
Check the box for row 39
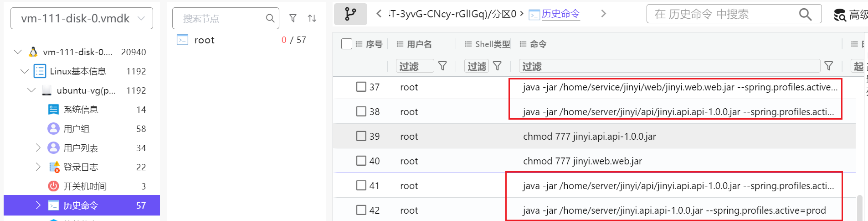(361, 136)
